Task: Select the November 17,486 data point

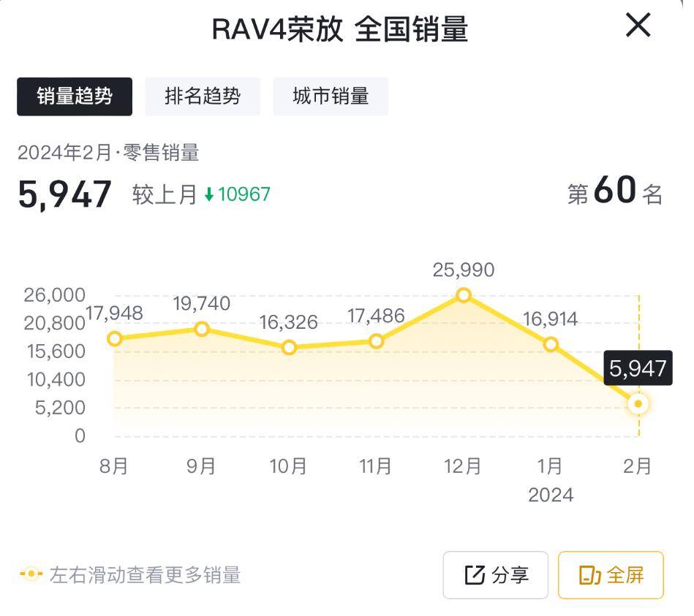Action: (x=377, y=340)
